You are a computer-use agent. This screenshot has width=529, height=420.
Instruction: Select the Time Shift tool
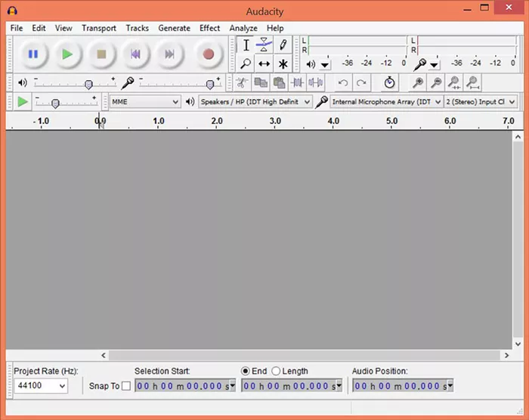[x=264, y=63]
